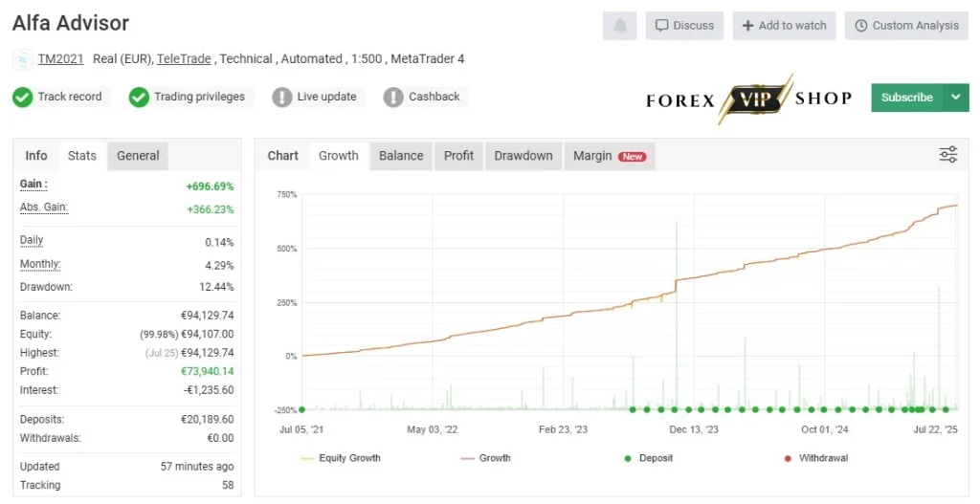Click the €94,129.74 balance value

click(x=208, y=316)
